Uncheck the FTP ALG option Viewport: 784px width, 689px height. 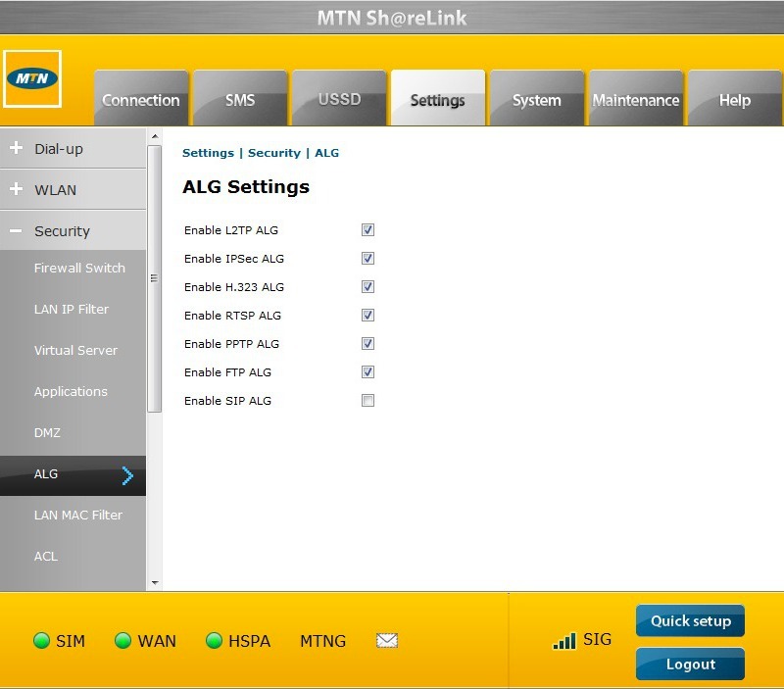367,372
